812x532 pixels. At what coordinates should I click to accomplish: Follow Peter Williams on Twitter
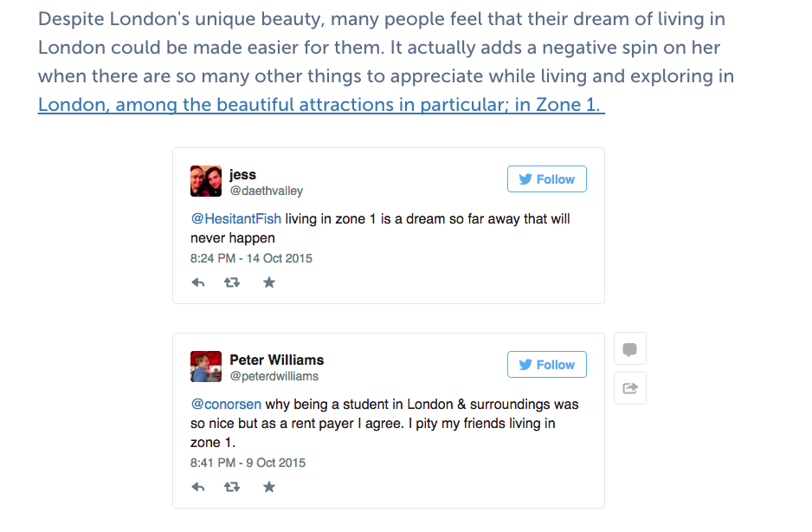547,365
